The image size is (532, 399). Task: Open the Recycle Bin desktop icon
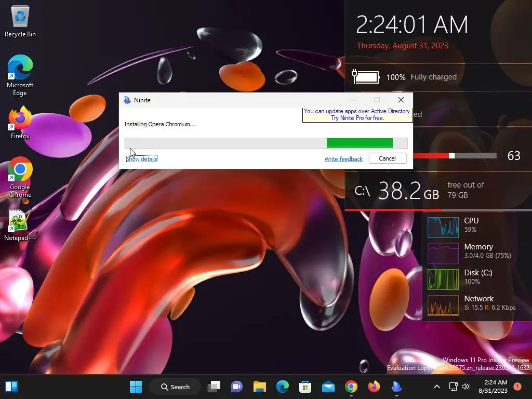20,21
